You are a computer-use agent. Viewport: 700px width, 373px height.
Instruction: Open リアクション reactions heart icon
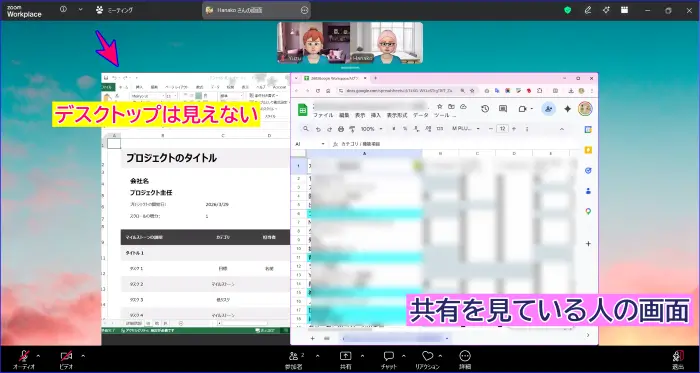428,356
